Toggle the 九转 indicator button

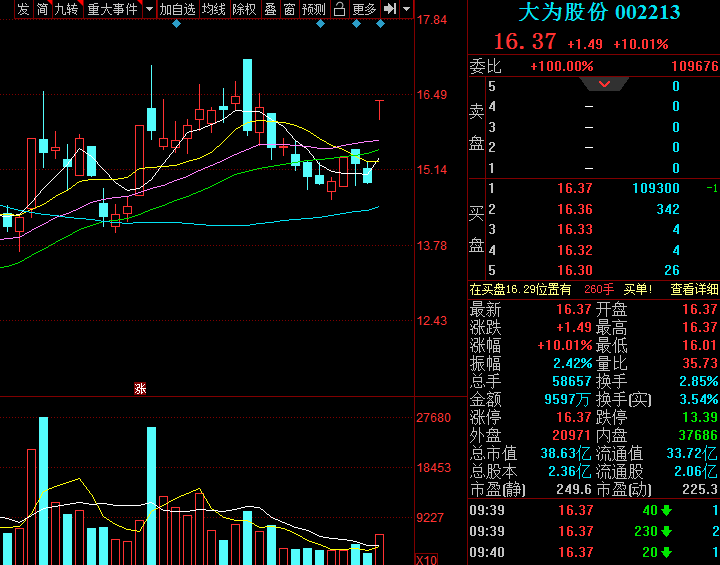pyautogui.click(x=67, y=9)
